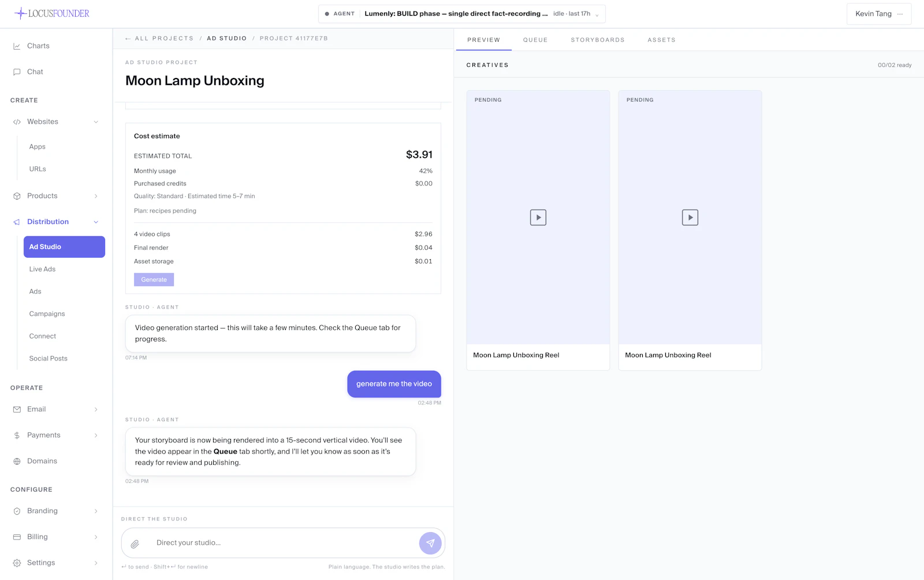Click the Generate button
The width and height of the screenshot is (924, 580).
coord(154,280)
